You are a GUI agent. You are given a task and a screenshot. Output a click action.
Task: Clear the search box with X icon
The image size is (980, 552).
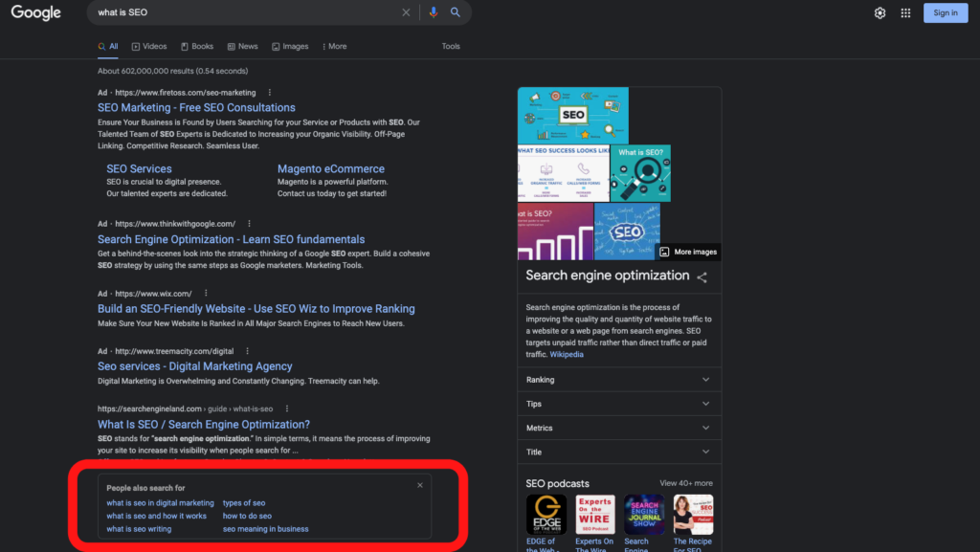tap(406, 12)
